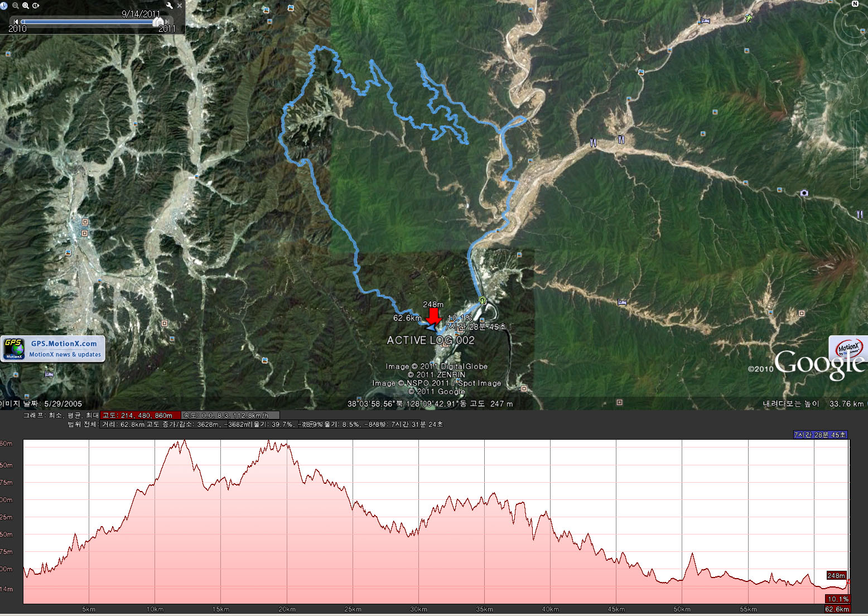Image resolution: width=868 pixels, height=616 pixels.
Task: Zoom in the time slider range
Action: click(x=26, y=6)
